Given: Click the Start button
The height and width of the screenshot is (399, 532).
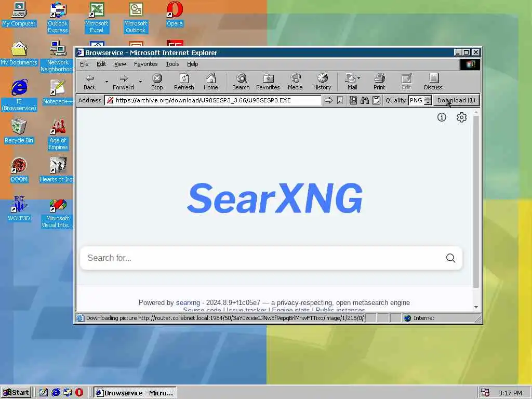Looking at the screenshot, I should coord(16,393).
